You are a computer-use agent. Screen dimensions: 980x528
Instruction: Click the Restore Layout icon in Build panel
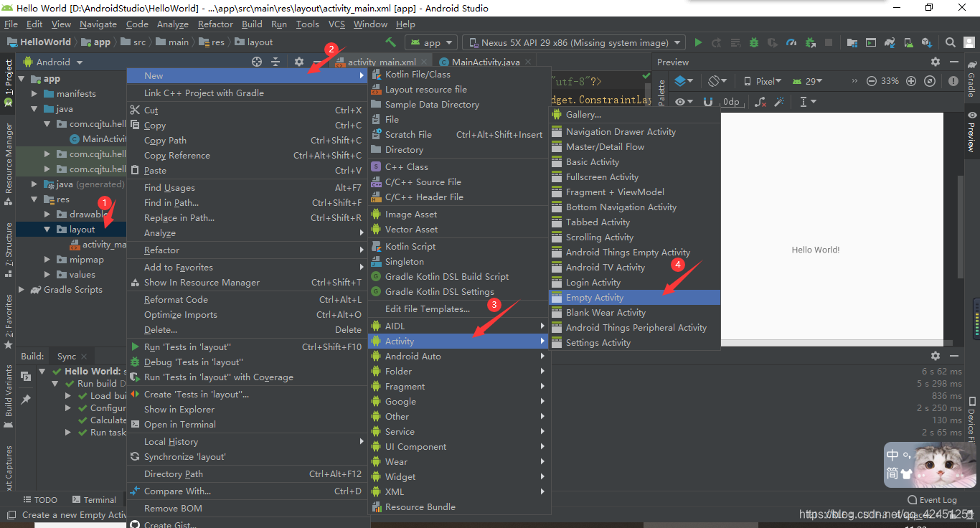click(26, 376)
